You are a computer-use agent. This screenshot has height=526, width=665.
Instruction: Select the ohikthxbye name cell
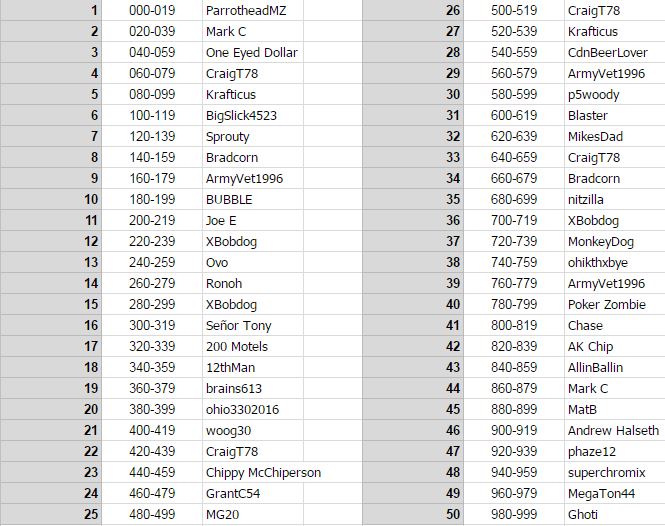point(615,263)
